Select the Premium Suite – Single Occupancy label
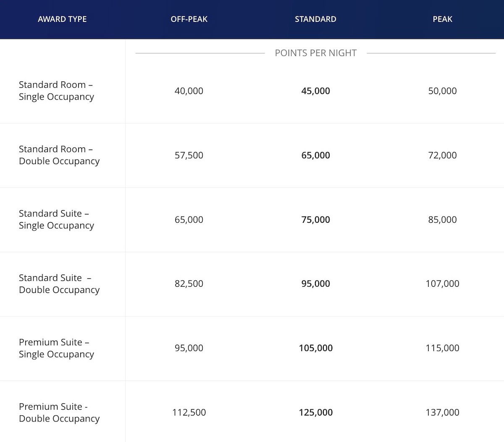Viewport: 504px width, 442px height. click(56, 348)
